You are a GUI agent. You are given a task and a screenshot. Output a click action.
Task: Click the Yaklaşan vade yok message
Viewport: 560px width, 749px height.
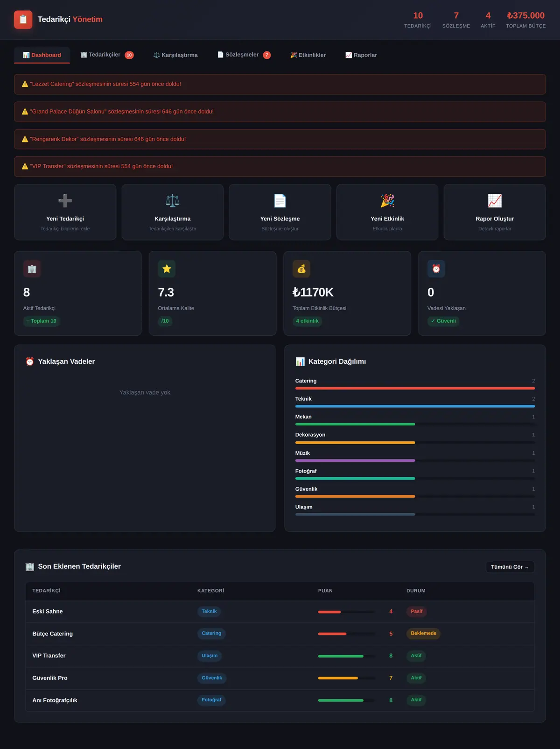click(145, 392)
